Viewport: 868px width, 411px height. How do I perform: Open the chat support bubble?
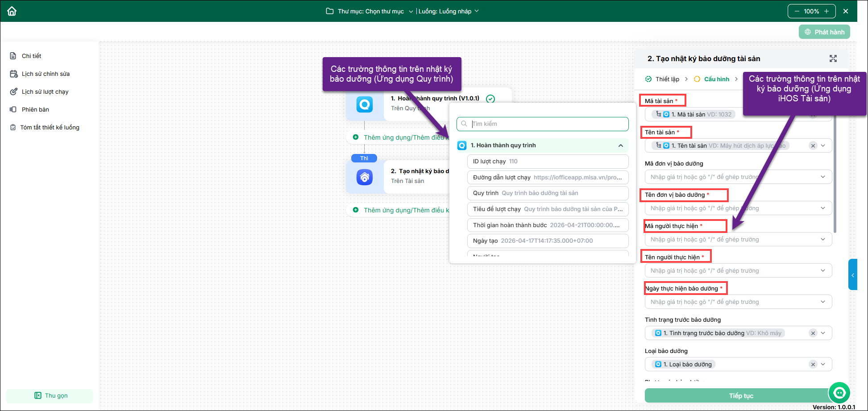click(x=839, y=393)
